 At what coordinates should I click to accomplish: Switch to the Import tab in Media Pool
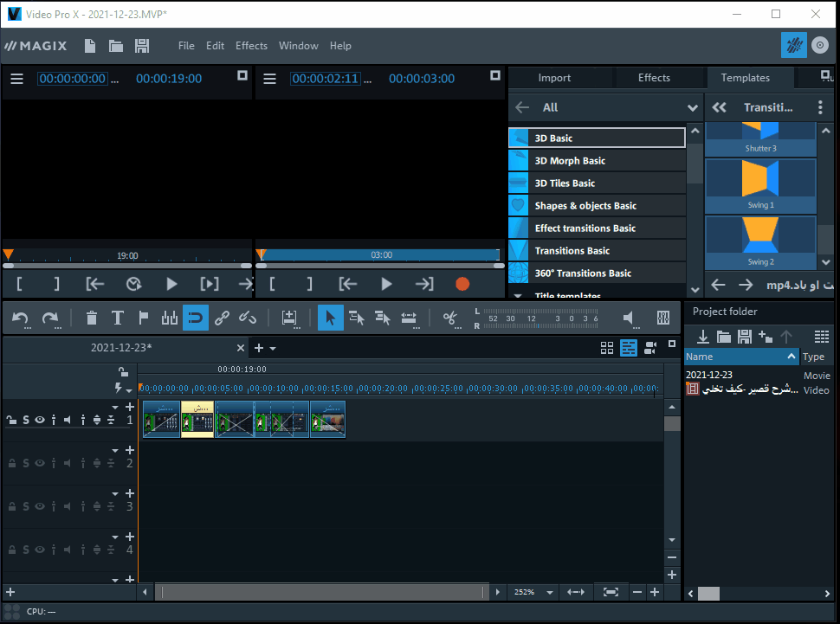click(554, 78)
